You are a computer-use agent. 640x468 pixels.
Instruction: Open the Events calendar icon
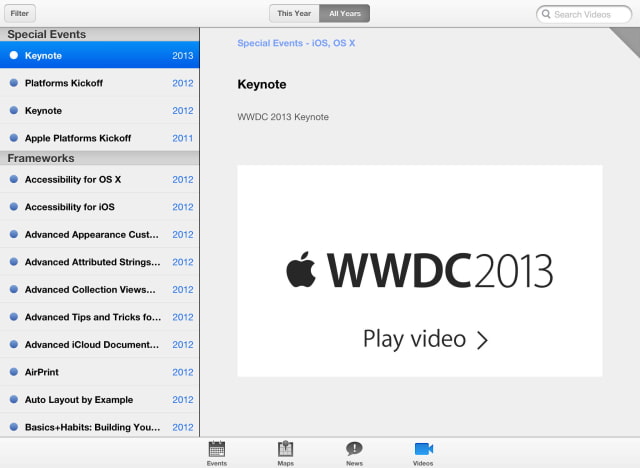[x=216, y=449]
